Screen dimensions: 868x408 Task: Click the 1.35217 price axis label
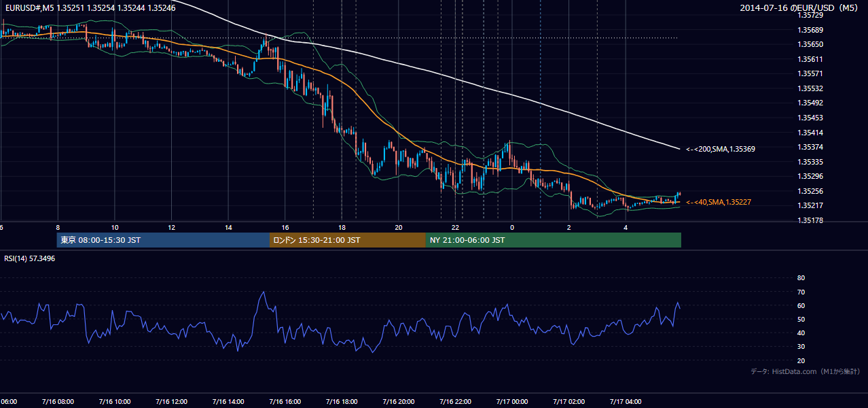click(810, 205)
